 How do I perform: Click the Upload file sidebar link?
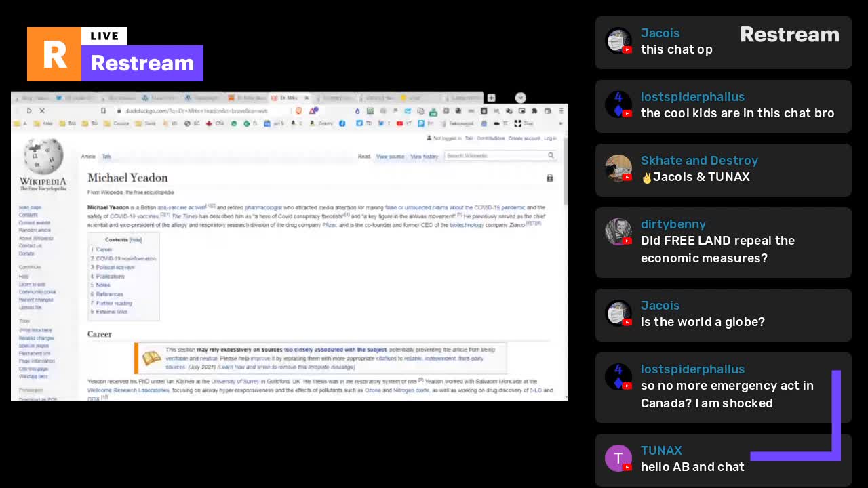(31, 307)
